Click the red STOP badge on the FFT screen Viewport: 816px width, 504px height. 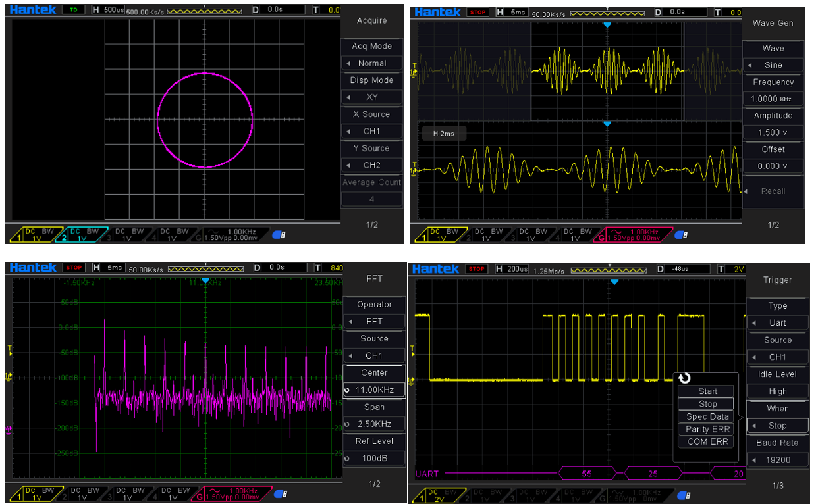[x=74, y=268]
